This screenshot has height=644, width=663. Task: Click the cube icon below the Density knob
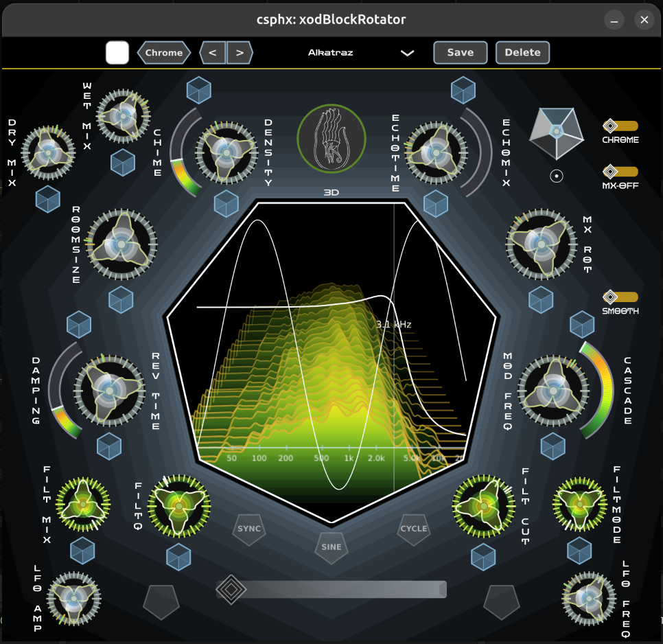click(x=226, y=204)
